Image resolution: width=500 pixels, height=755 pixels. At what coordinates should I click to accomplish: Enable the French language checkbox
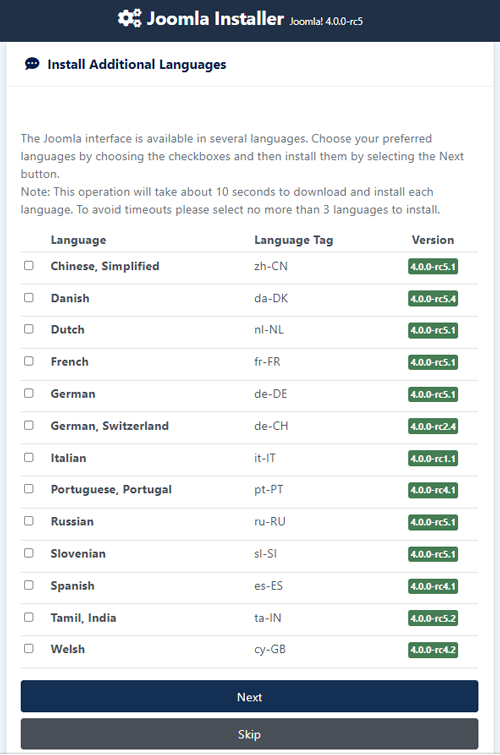(29, 361)
